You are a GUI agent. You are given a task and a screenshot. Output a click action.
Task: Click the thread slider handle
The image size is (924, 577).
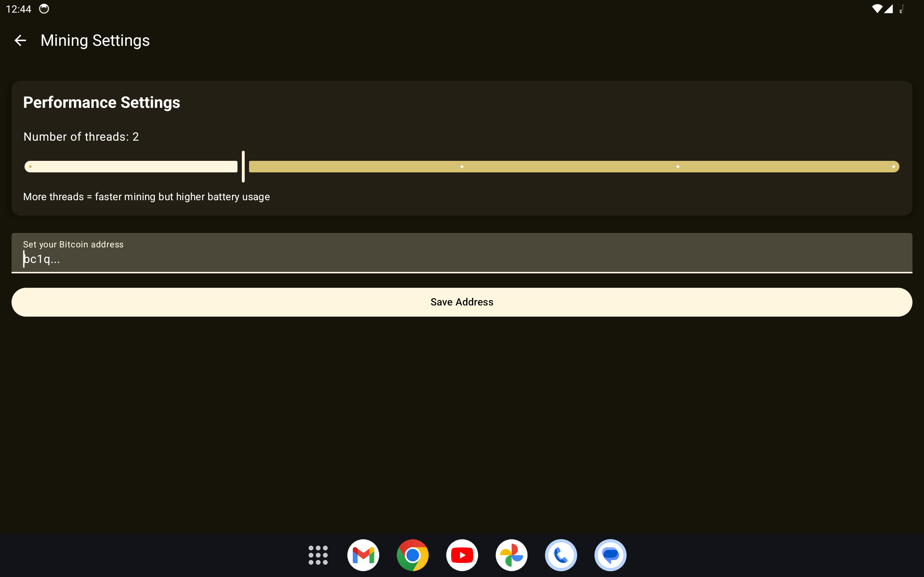[243, 166]
